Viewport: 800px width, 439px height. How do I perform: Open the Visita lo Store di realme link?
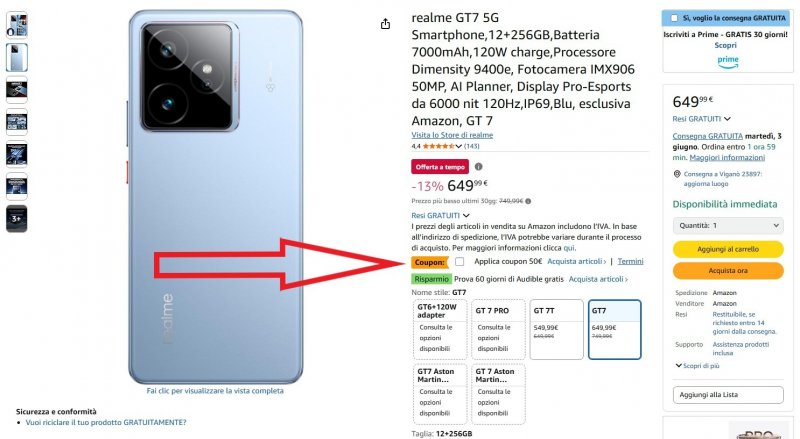[452, 135]
